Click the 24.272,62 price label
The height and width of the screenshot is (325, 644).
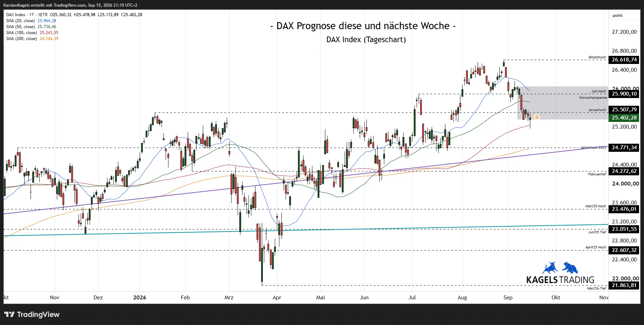click(x=624, y=171)
